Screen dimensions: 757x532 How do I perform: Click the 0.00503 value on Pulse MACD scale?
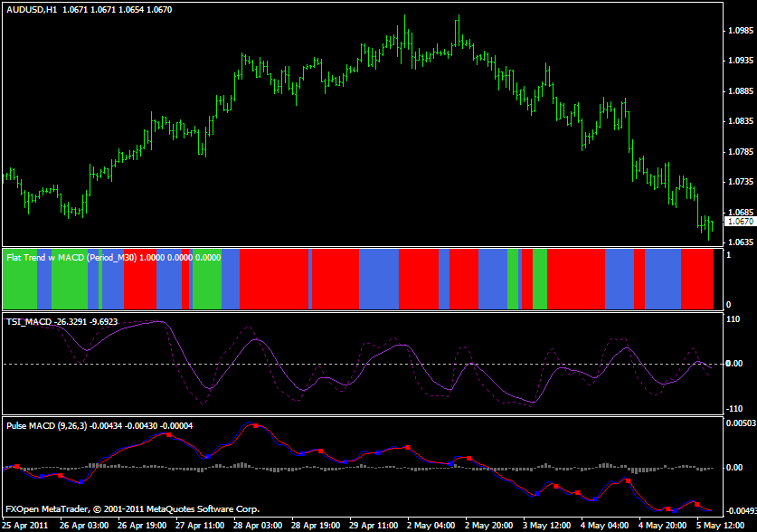[x=741, y=423]
